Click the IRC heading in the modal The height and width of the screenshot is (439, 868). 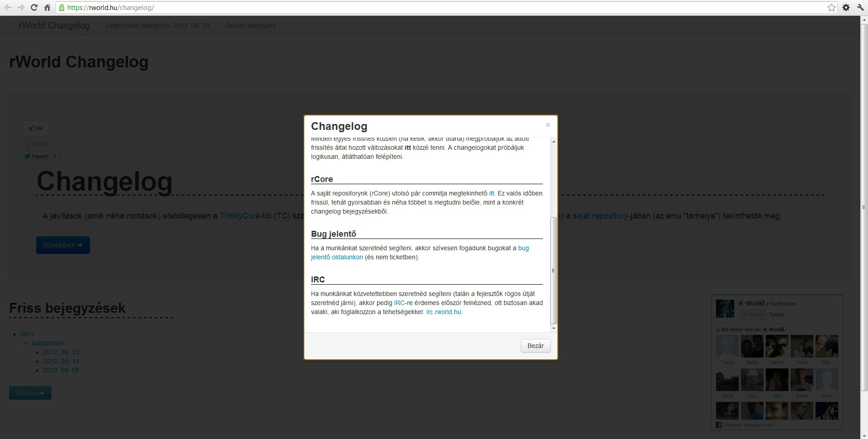318,280
